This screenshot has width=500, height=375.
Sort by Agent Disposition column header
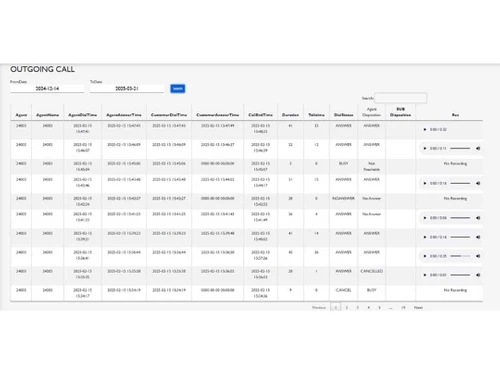(x=371, y=112)
